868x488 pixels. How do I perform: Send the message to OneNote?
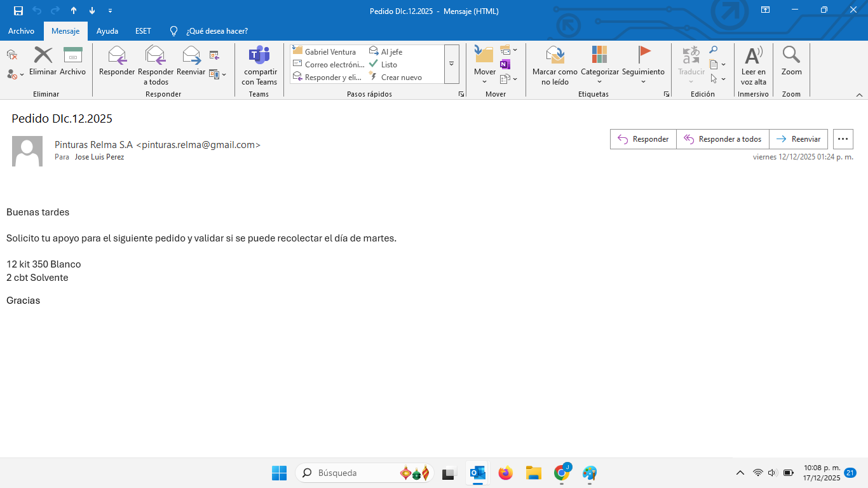pos(505,64)
